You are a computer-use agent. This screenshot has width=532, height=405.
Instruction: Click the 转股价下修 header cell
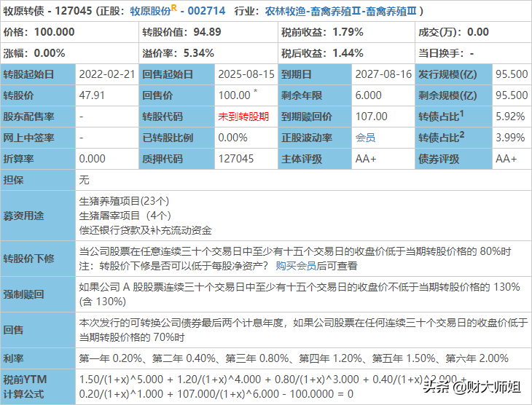[x=38, y=259]
